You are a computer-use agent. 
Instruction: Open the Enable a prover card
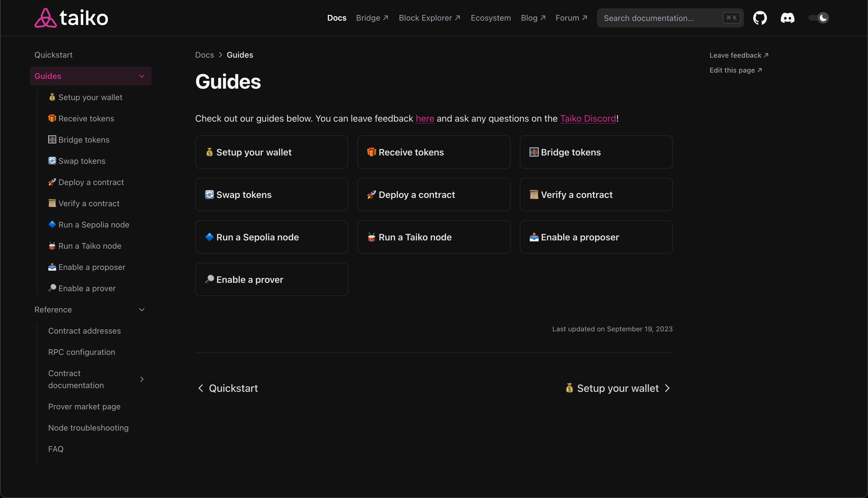[x=271, y=279]
